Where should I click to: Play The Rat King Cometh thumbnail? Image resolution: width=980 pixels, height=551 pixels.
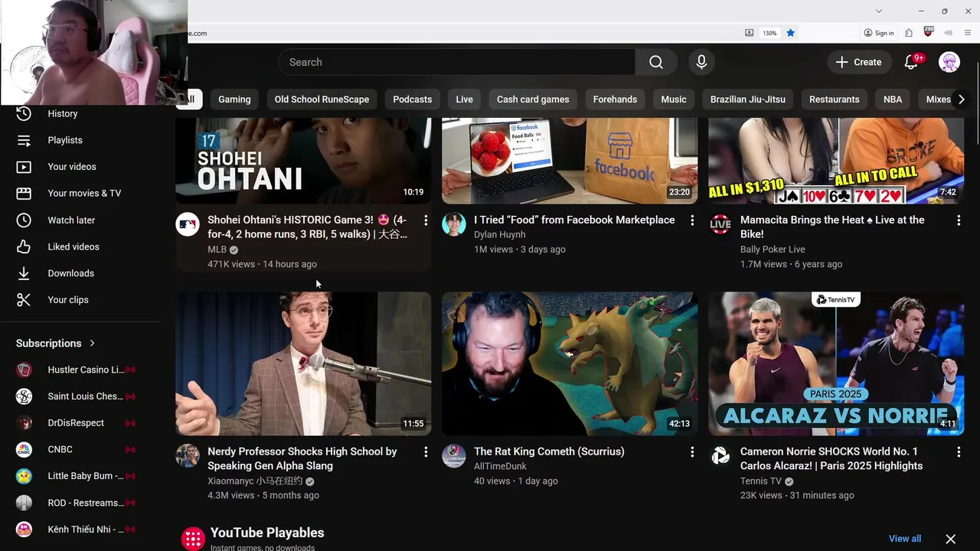pyautogui.click(x=570, y=364)
